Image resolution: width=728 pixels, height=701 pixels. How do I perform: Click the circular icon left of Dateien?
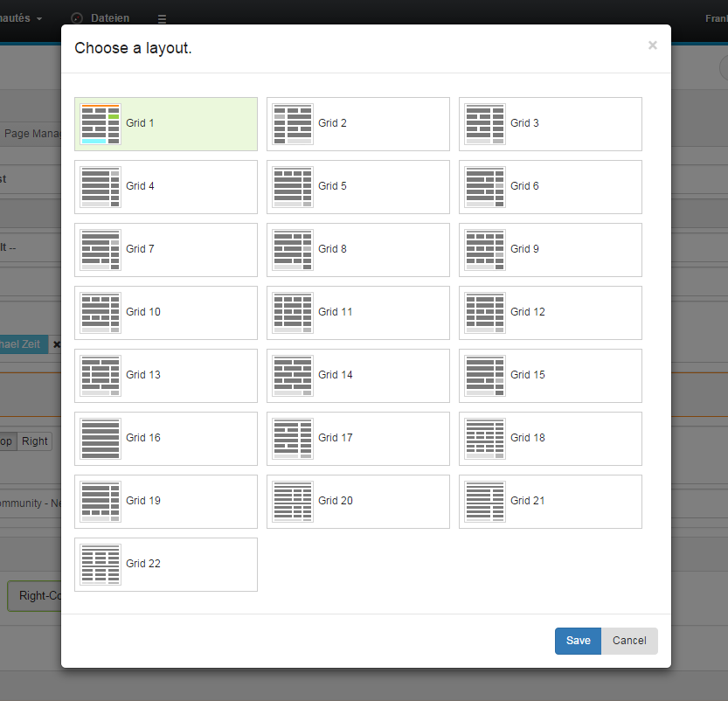77,17
